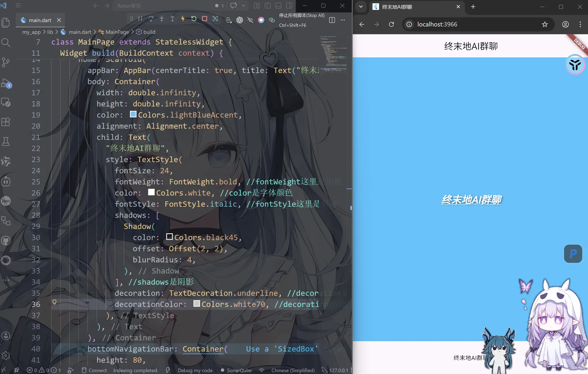The image size is (588, 374).
Task: Open the Colors.white swatch on line 26
Action: pyautogui.click(x=151, y=192)
